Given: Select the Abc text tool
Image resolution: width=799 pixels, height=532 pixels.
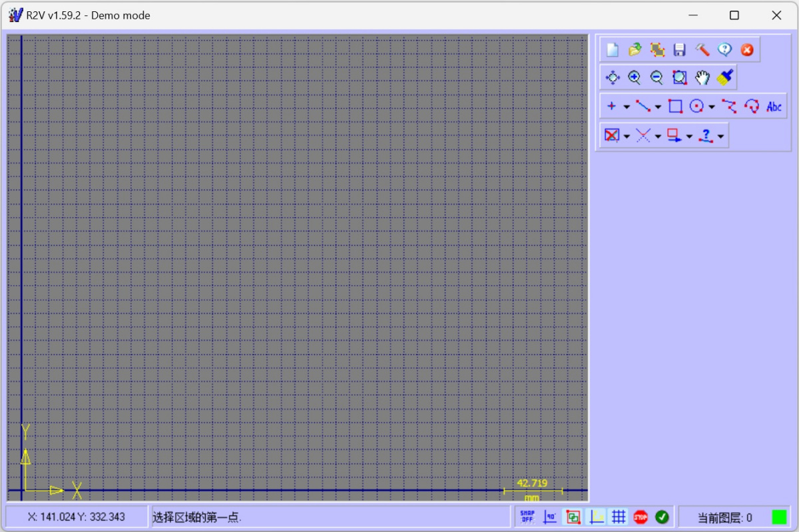Looking at the screenshot, I should tap(774, 107).
